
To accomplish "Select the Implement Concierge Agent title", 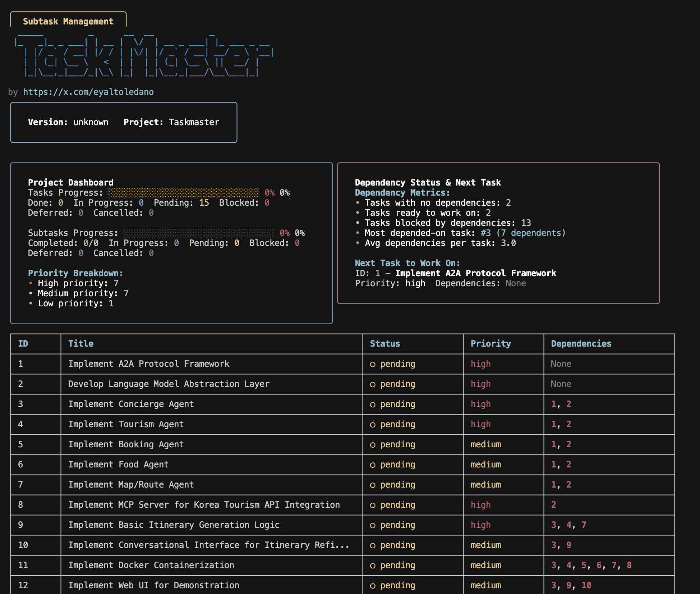I will coord(131,404).
